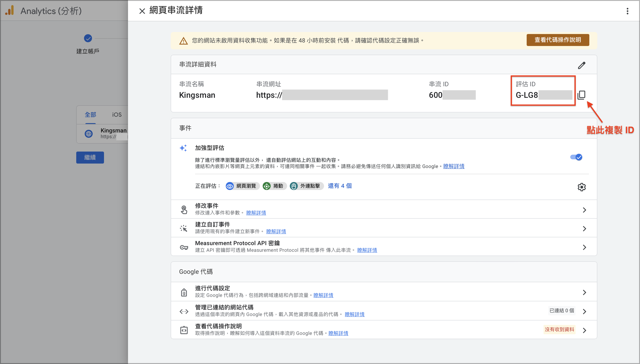The width and height of the screenshot is (640, 364).
Task: Click the 外連點擊 outbound click chip
Action: point(306,186)
